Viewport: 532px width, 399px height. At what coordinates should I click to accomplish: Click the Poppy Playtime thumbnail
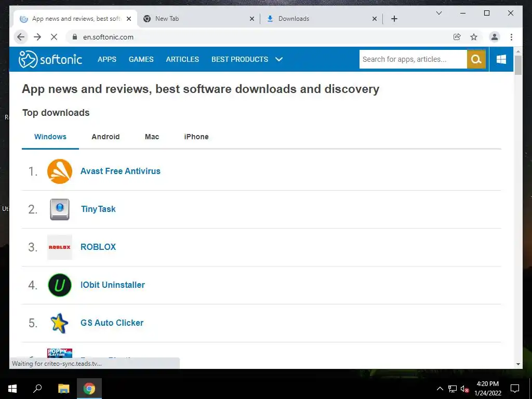(60, 353)
